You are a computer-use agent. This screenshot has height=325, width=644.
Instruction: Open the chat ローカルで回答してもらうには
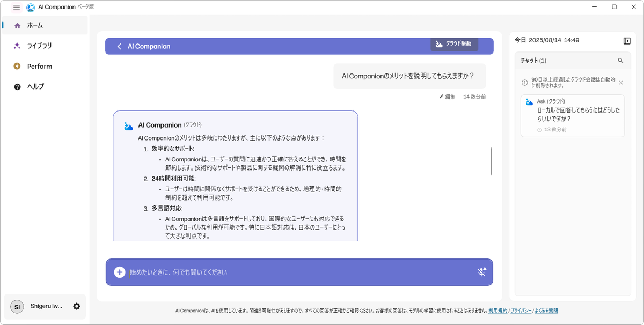573,116
